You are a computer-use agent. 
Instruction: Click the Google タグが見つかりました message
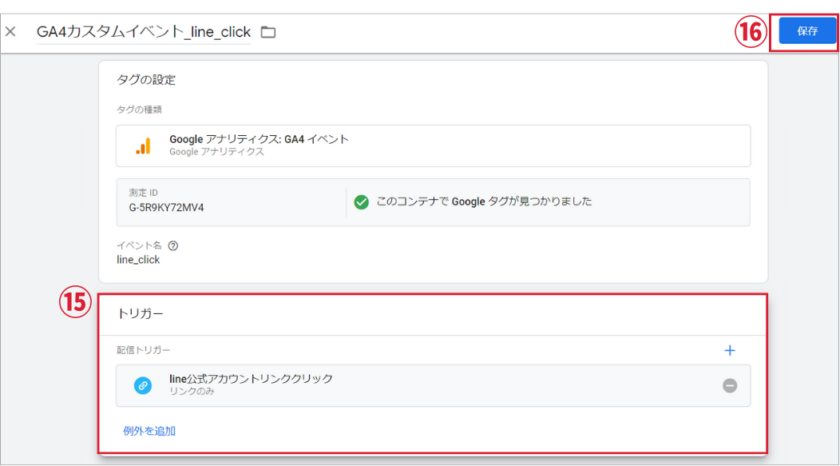point(483,202)
